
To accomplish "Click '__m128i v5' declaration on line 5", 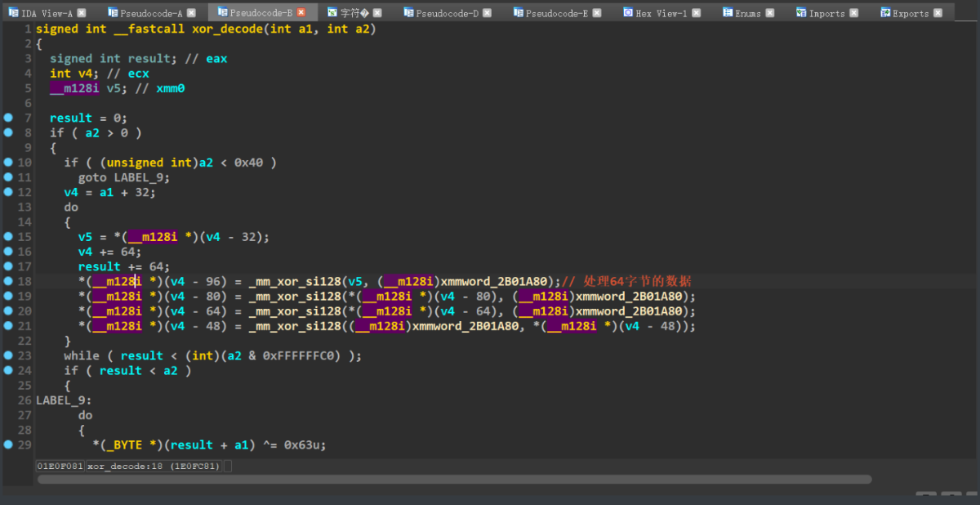I will tap(85, 88).
